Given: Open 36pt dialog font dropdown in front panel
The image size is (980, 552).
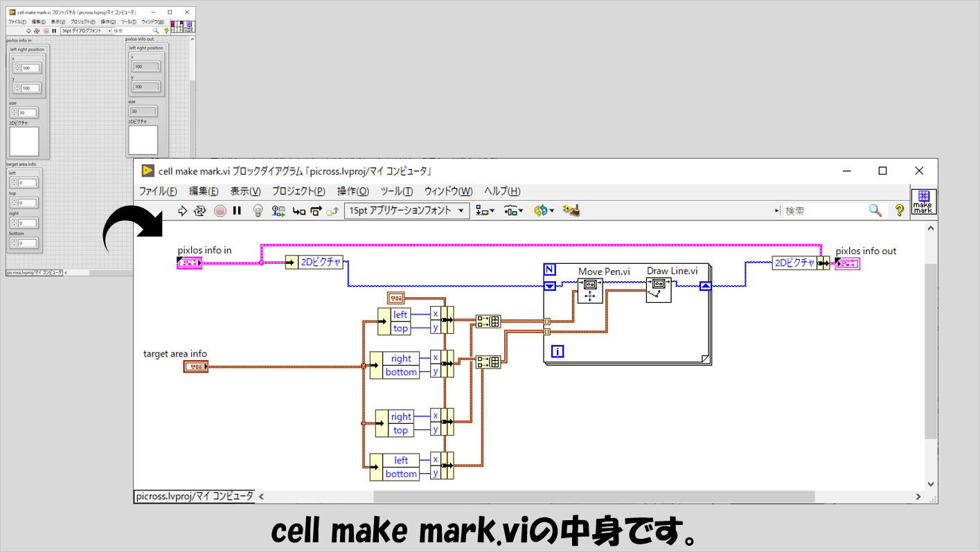Looking at the screenshot, I should pos(85,30).
